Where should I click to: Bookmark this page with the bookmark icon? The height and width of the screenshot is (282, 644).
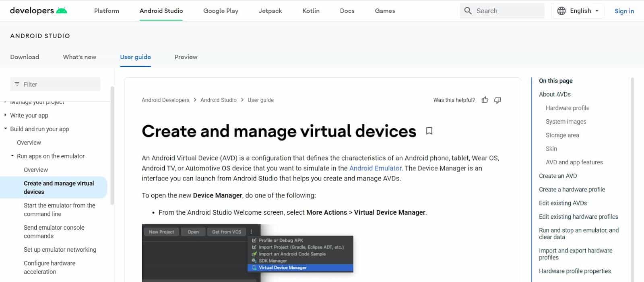click(x=429, y=131)
